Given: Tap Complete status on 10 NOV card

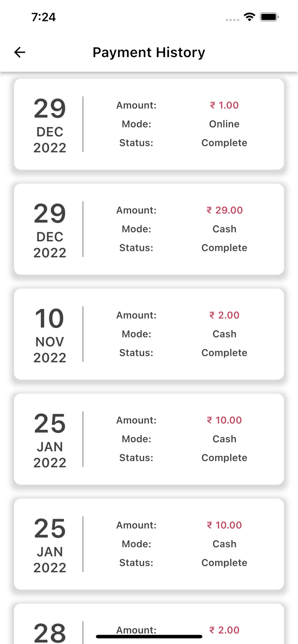Looking at the screenshot, I should point(224,353).
